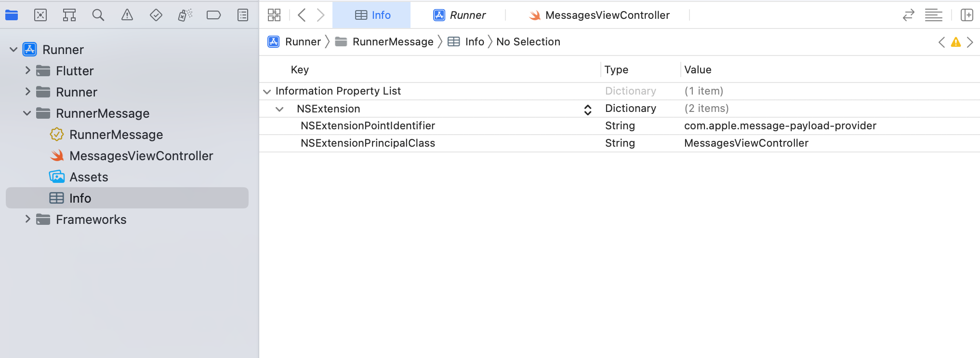This screenshot has height=358, width=980.
Task: Switch to the MessagesViewController tab
Action: tap(599, 15)
